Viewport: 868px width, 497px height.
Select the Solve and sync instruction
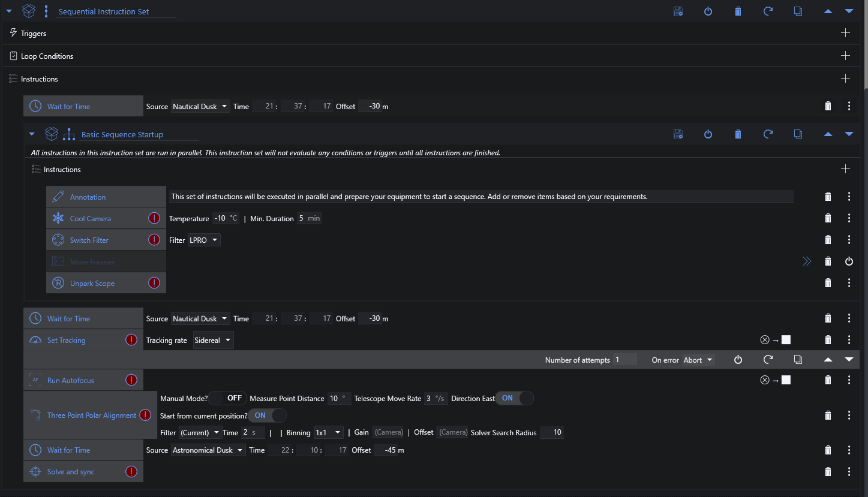(71, 472)
